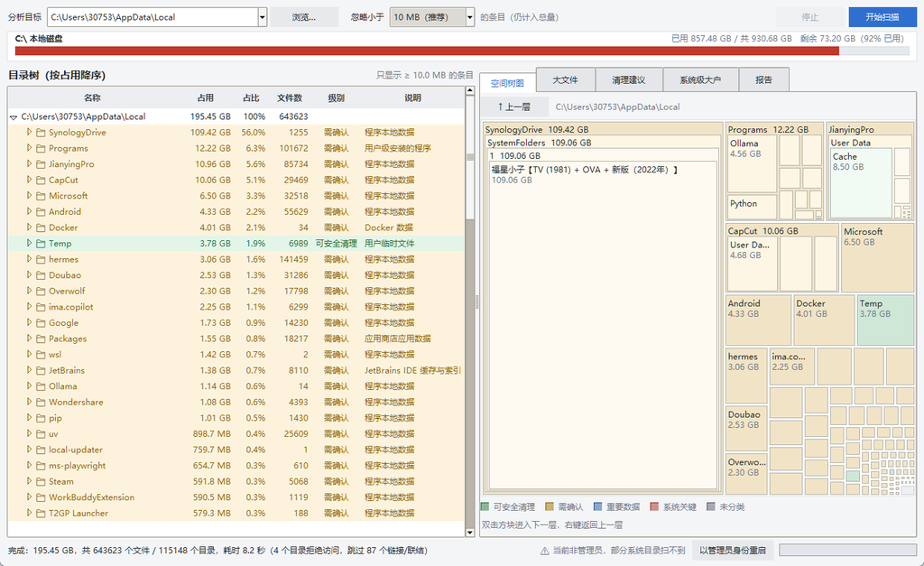Image resolution: width=924 pixels, height=566 pixels.
Task: Click the 开始扫描 button
Action: click(x=882, y=17)
